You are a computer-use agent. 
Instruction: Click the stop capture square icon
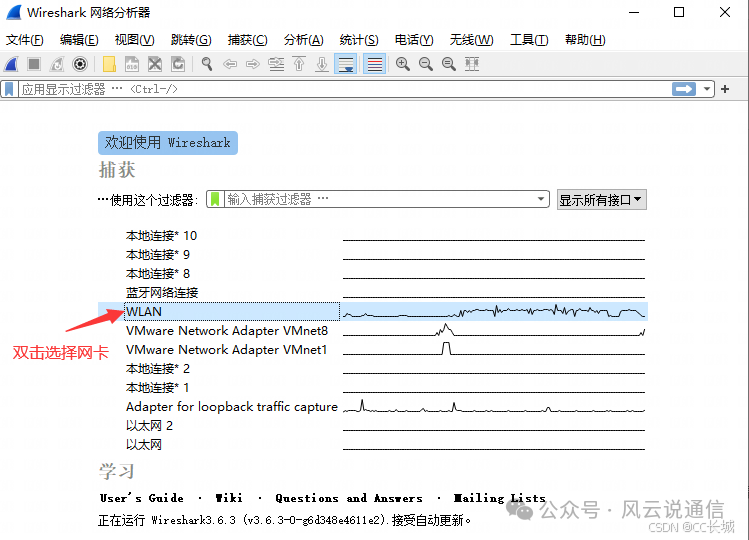[x=34, y=64]
